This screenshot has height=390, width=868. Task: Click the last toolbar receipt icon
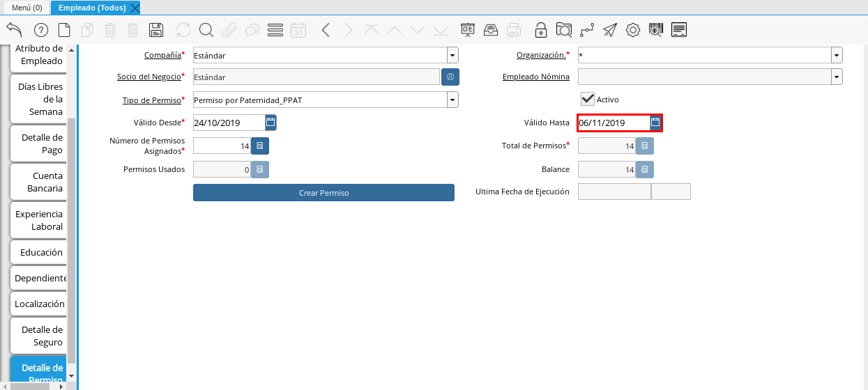click(x=679, y=30)
